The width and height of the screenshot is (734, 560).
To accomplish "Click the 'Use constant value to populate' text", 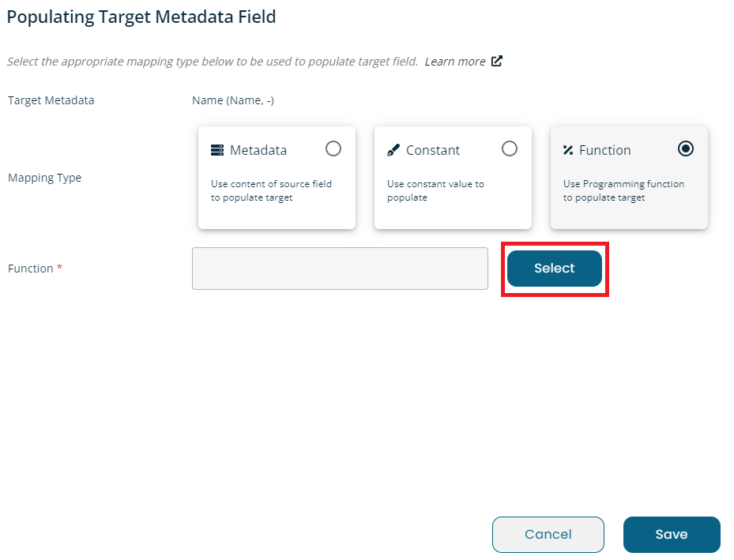I will pyautogui.click(x=435, y=190).
